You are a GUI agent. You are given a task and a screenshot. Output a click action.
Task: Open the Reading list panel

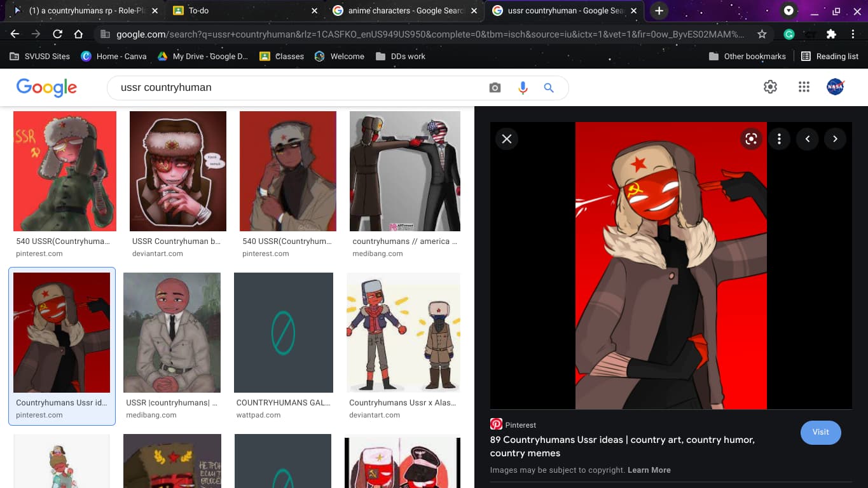(830, 56)
